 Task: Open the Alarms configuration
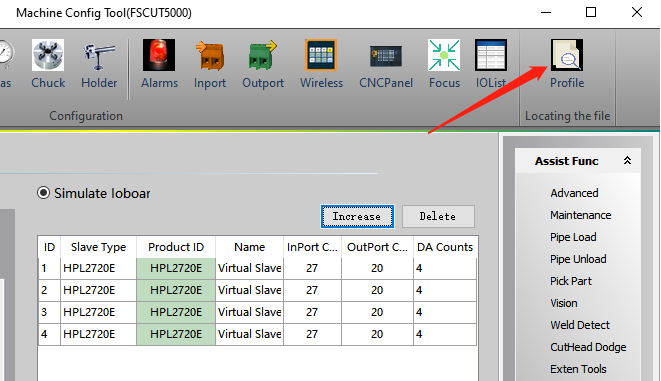pos(159,64)
